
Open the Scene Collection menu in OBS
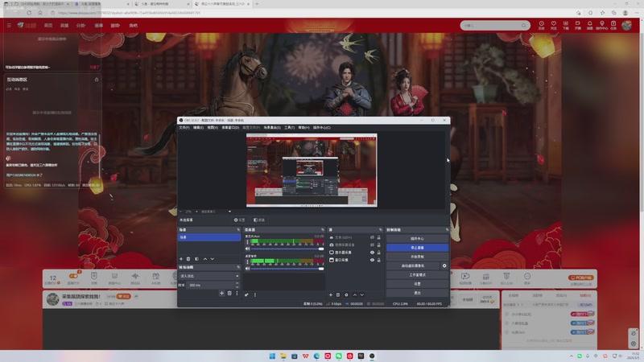coord(272,128)
